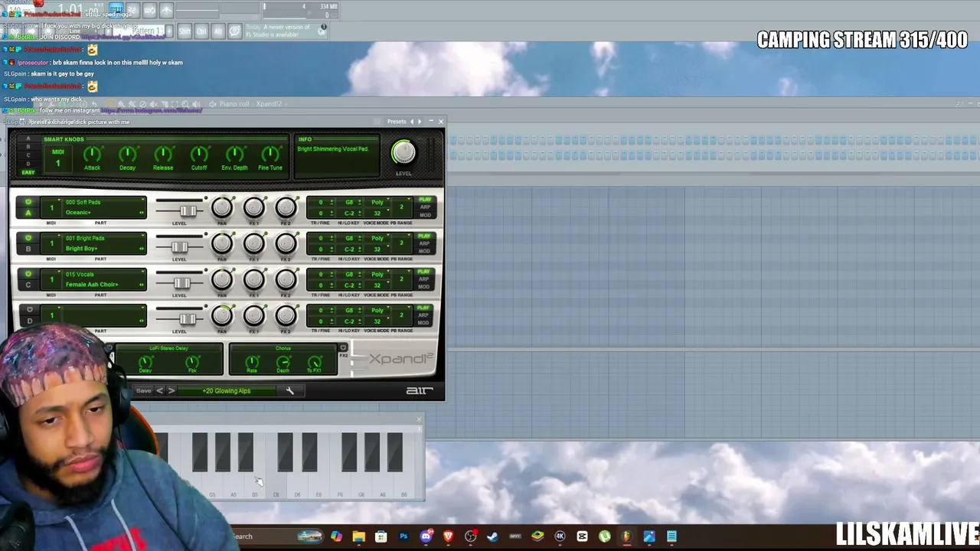980x551 pixels.
Task: Click the Part B level fader
Action: click(x=179, y=247)
